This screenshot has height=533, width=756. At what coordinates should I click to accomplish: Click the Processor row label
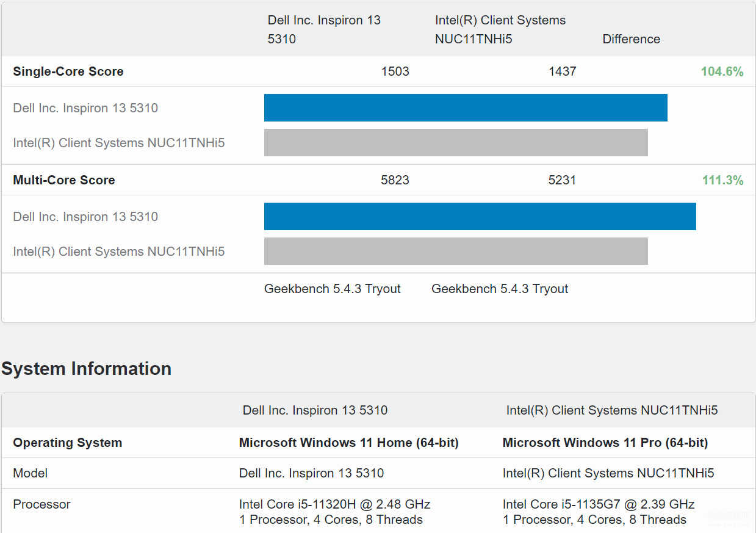41,504
